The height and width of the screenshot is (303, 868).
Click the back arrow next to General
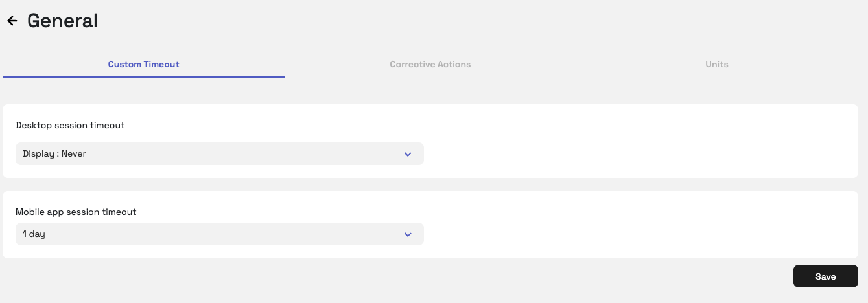12,21
